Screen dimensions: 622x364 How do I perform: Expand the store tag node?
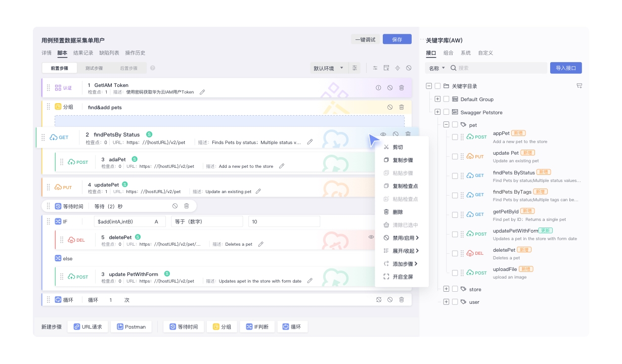click(447, 289)
